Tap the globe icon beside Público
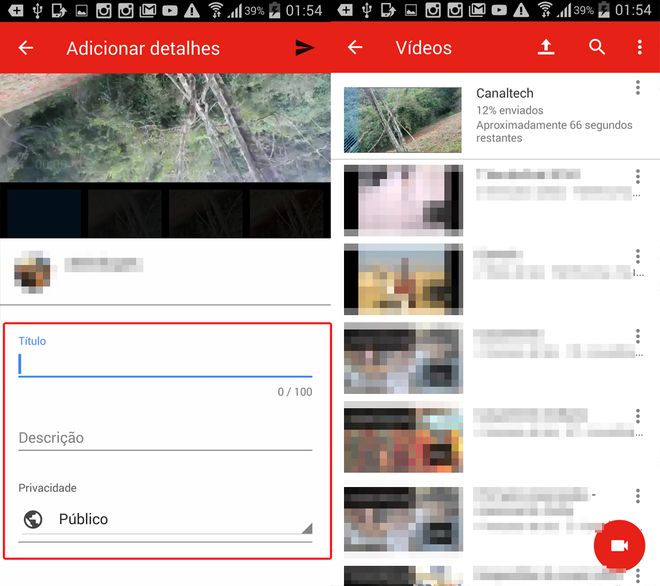The width and height of the screenshot is (660, 586). (33, 519)
